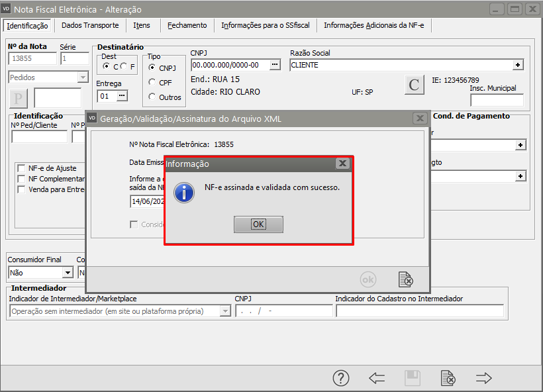This screenshot has width=543, height=392.
Task: Select the CPF radio button
Action: pyautogui.click(x=153, y=83)
